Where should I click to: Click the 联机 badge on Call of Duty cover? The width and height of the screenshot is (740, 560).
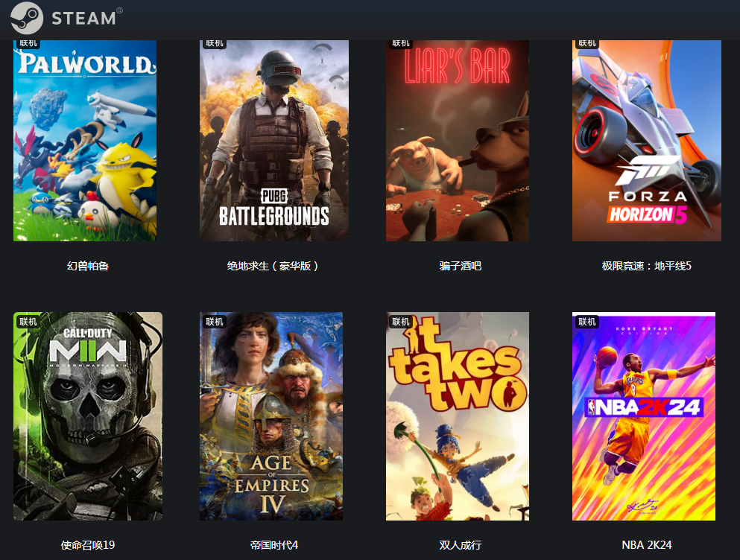click(x=28, y=322)
